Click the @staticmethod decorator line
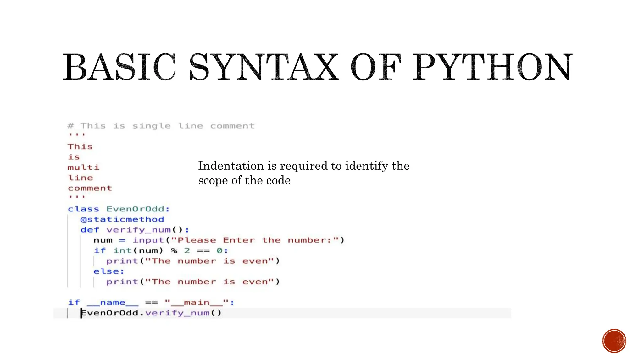The height and width of the screenshot is (362, 644). pos(122,219)
